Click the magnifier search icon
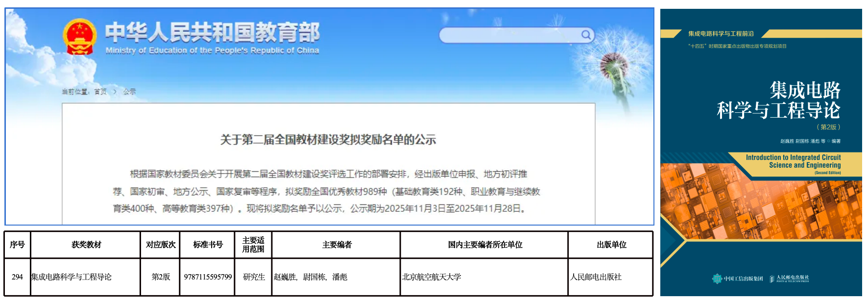This screenshot has width=868, height=305. 586,35
